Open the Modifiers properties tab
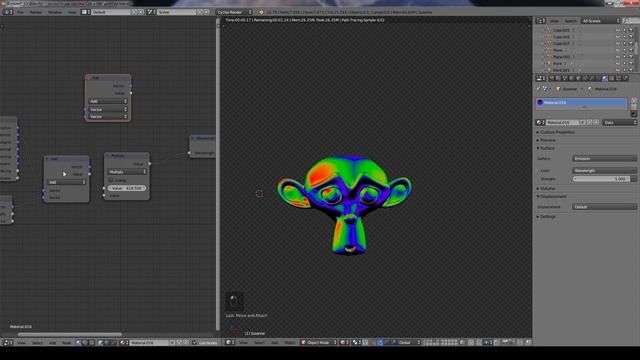This screenshot has width=640, height=360. pos(591,78)
